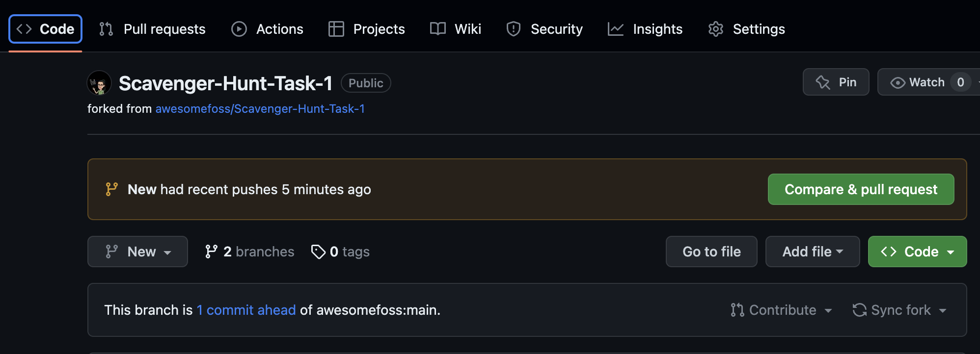Click the Compare & pull request button
The width and height of the screenshot is (980, 354).
pos(861,189)
